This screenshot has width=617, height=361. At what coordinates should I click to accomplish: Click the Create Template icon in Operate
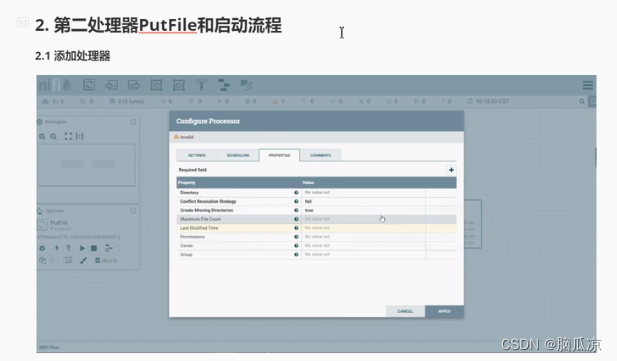click(109, 248)
